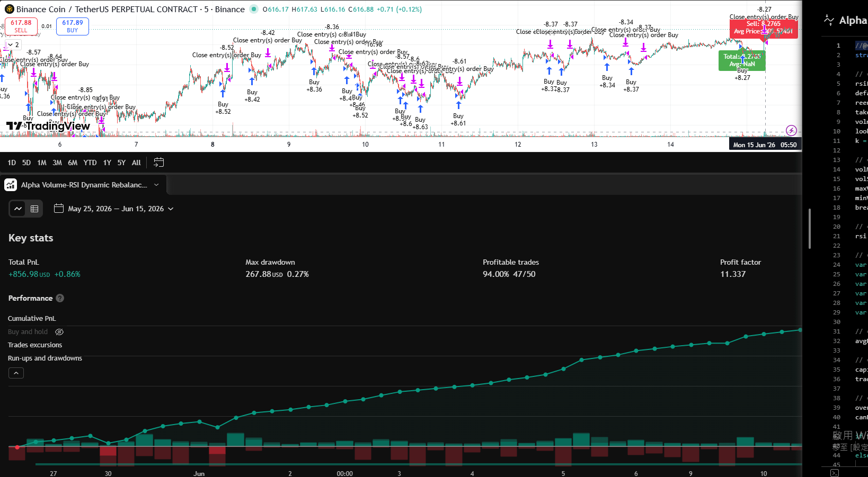
Task: Click the terminal icon below the code editor
Action: (835, 473)
